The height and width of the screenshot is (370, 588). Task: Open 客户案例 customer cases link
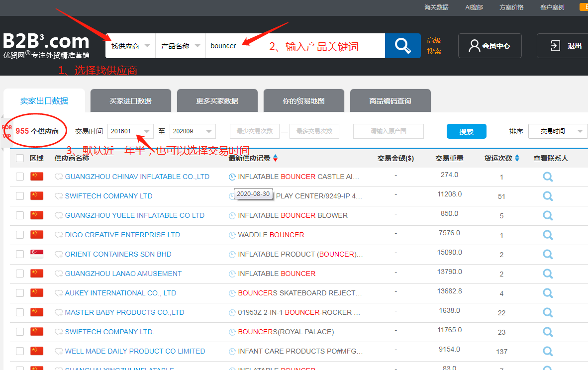(x=552, y=7)
